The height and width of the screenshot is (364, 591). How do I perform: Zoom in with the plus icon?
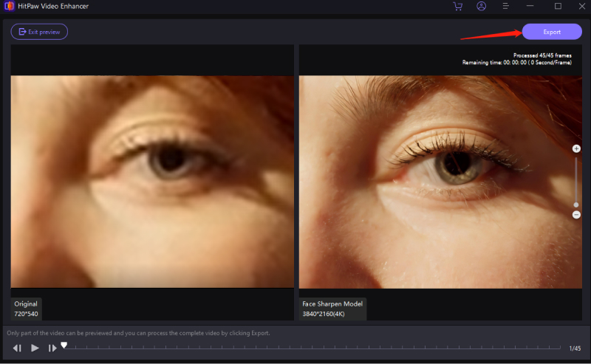(x=576, y=148)
